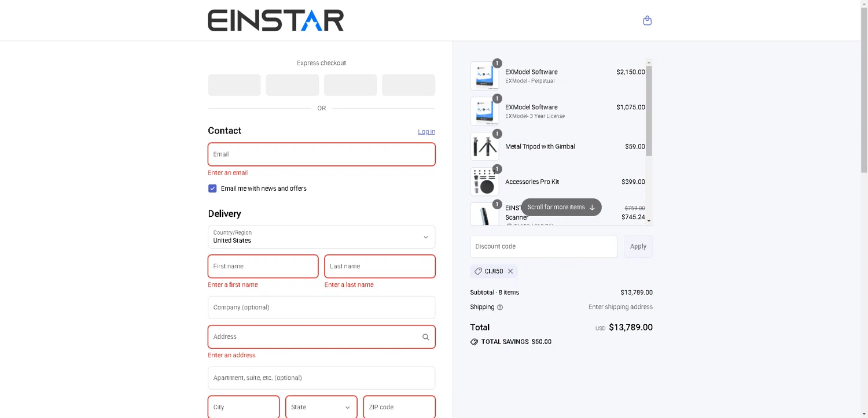Click the EXModel Perpetual product thumbnail
Viewport: 868px width, 418px height.
click(x=484, y=76)
